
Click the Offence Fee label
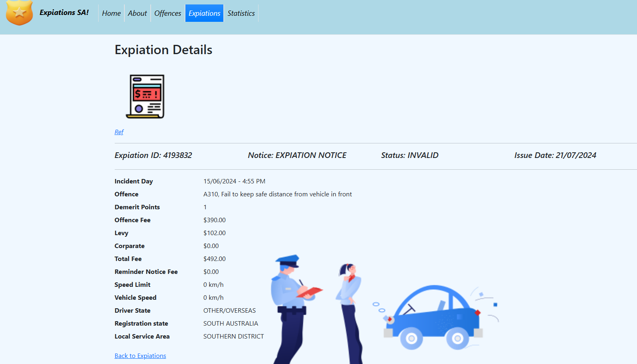pyautogui.click(x=132, y=220)
